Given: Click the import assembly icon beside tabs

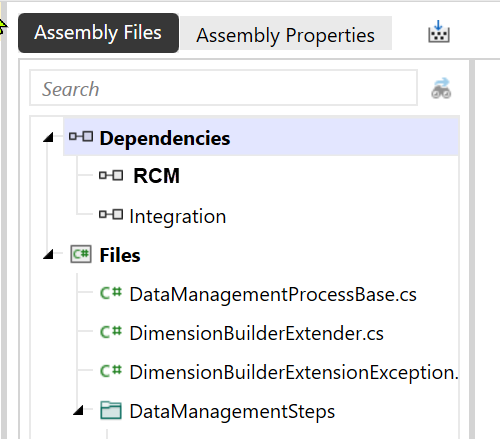Looking at the screenshot, I should tap(439, 32).
